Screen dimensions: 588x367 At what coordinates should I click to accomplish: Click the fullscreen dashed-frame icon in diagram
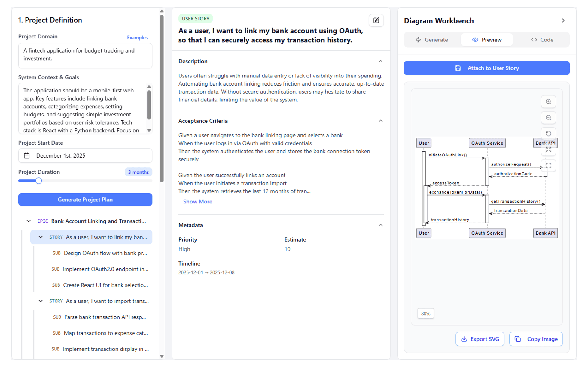tap(548, 166)
